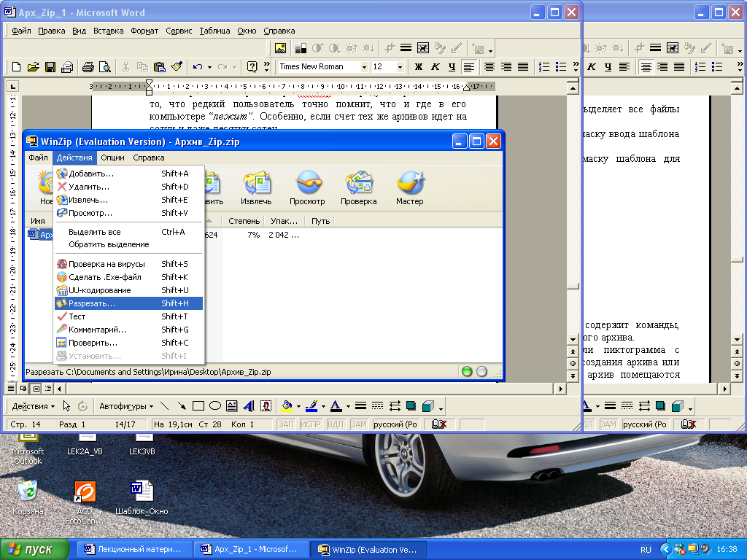Click the пуск Start button

point(34,550)
